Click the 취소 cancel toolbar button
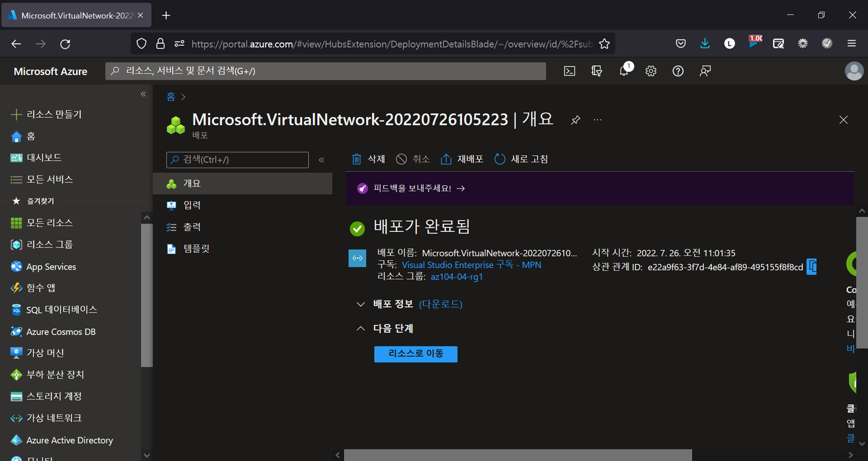 (413, 159)
